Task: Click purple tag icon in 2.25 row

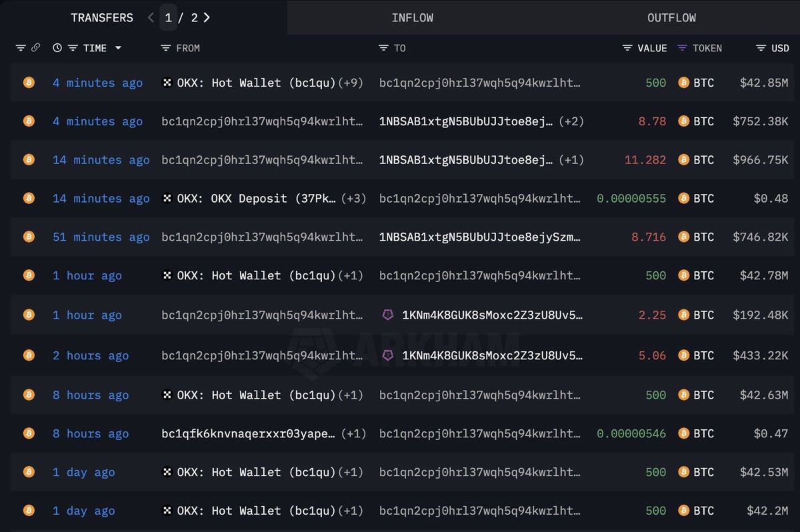Action: (387, 315)
